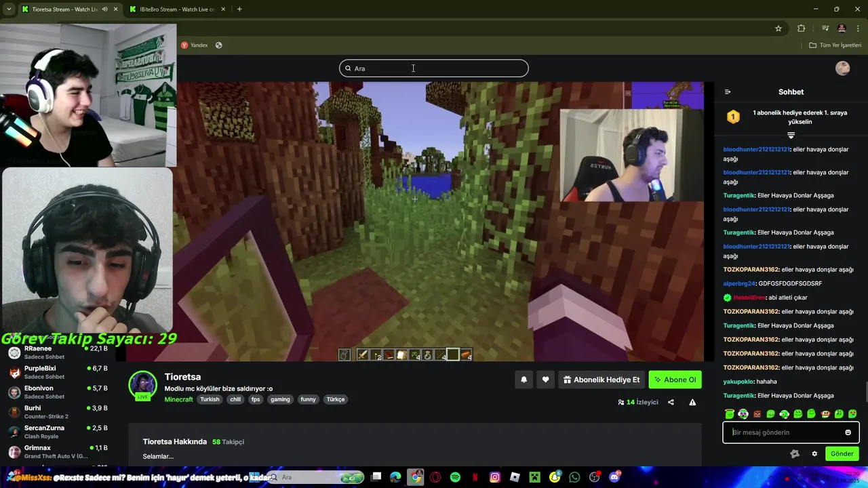Expand the gift leaderboard arrow in chat
Image resolution: width=868 pixels, height=488 pixels.
[x=791, y=136]
